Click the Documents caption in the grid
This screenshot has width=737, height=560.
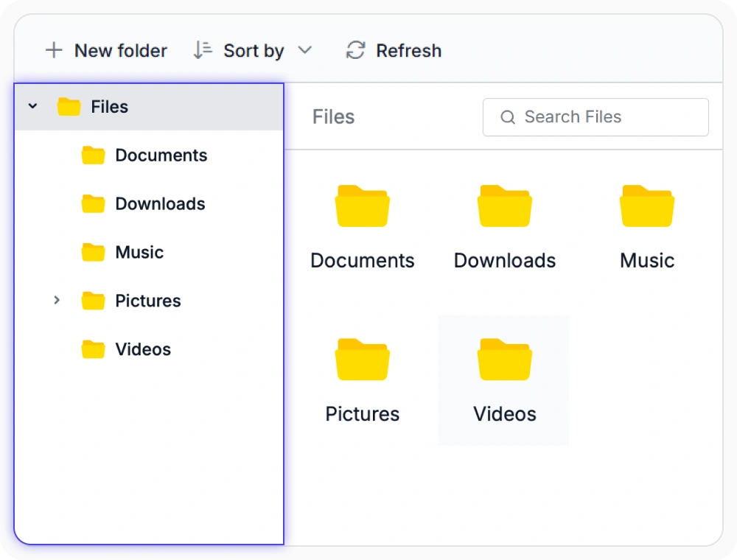(363, 260)
